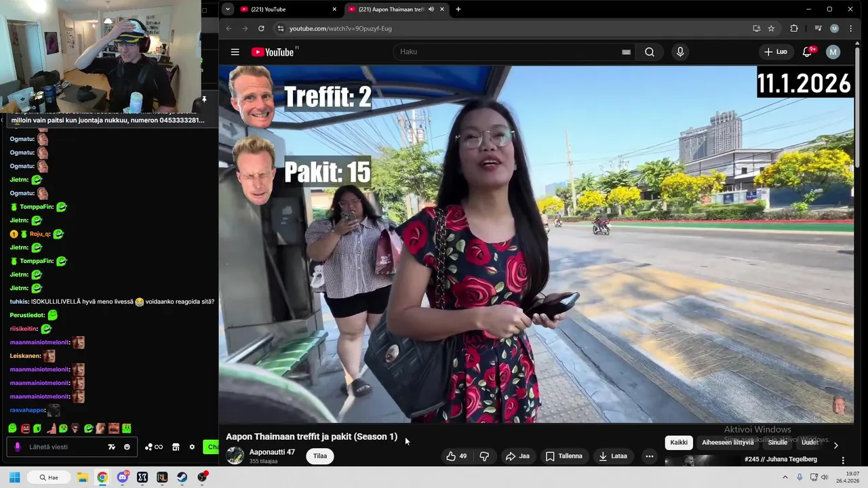
Task: Mute the playing tab via speaker icon
Action: point(431,9)
